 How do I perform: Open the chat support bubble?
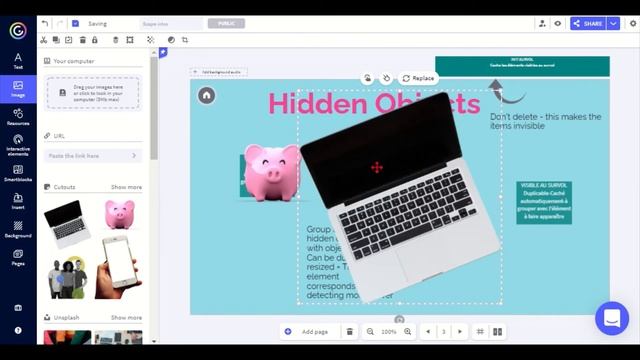coord(612,318)
